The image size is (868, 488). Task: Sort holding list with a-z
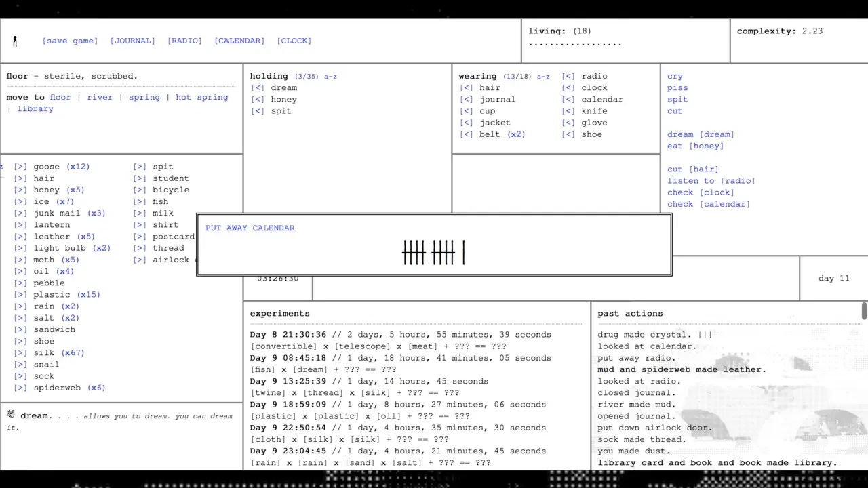(330, 77)
